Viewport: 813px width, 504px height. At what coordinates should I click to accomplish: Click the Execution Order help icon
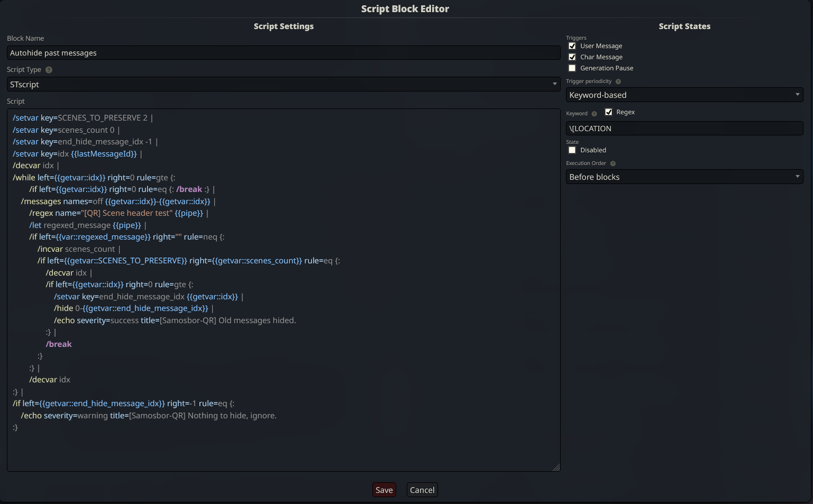click(613, 163)
